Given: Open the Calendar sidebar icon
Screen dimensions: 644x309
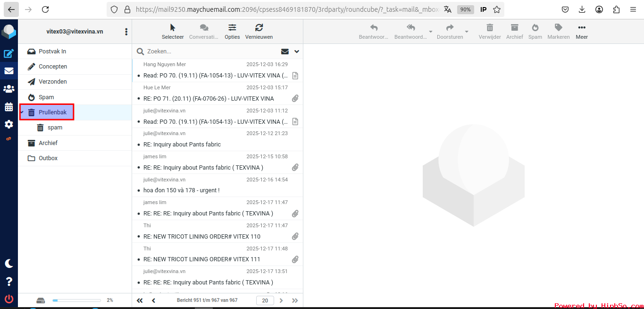Looking at the screenshot, I should pos(8,107).
